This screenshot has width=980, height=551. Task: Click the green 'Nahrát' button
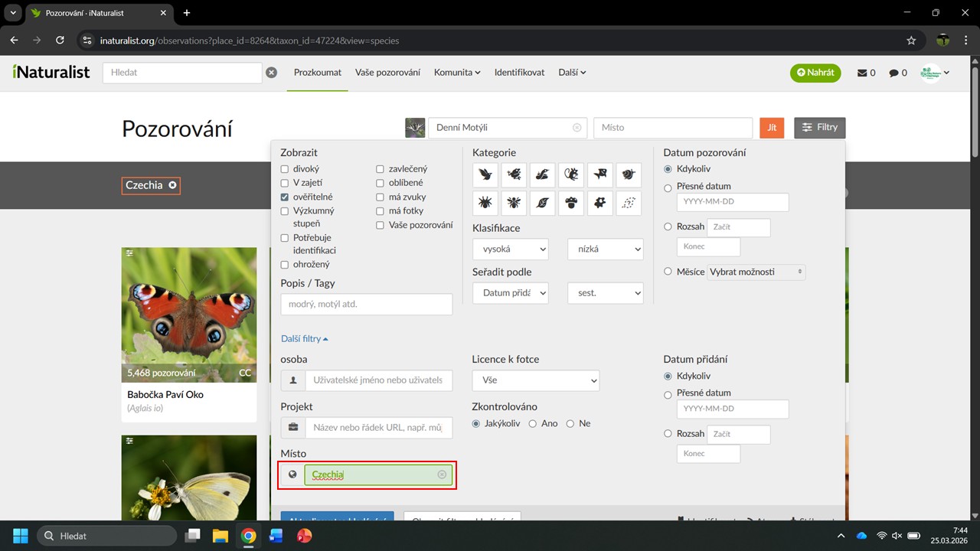(815, 73)
